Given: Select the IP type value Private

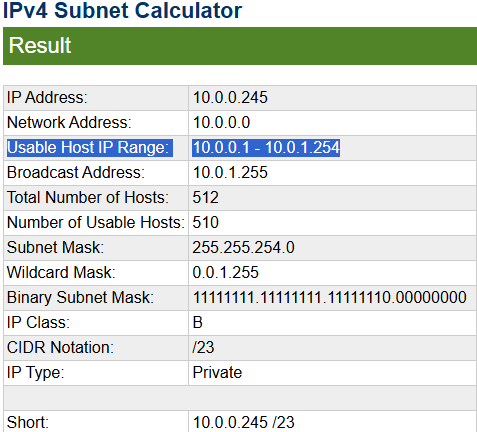Looking at the screenshot, I should pos(217,373).
